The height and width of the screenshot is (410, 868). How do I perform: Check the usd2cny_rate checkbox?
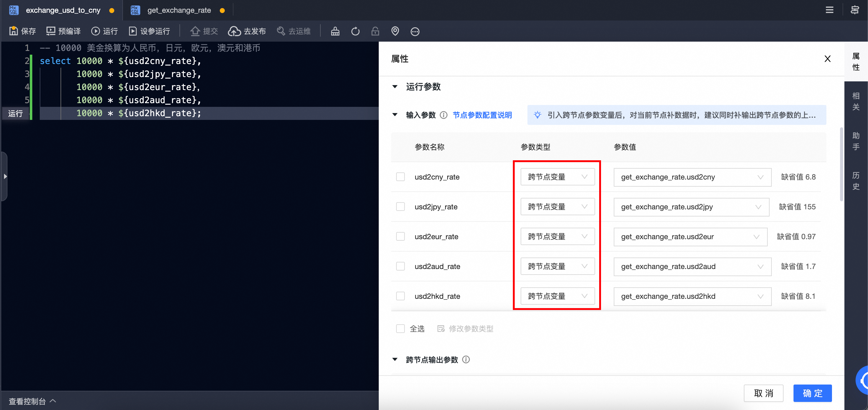click(400, 177)
